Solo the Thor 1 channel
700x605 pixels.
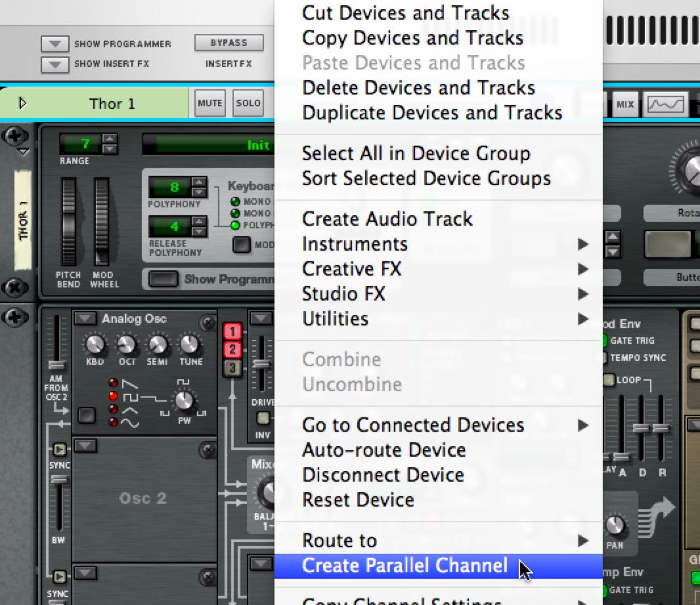click(248, 103)
